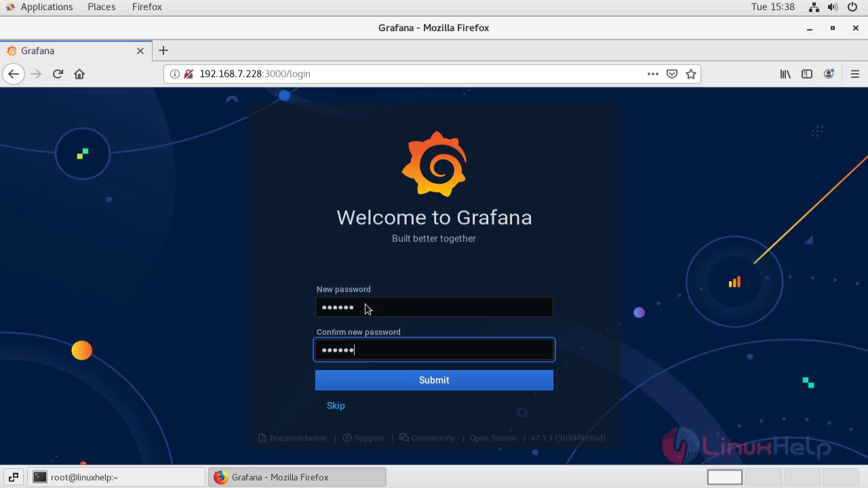Open the Firefox Library icon
Image resolution: width=868 pixels, height=488 pixels.
click(x=785, y=74)
